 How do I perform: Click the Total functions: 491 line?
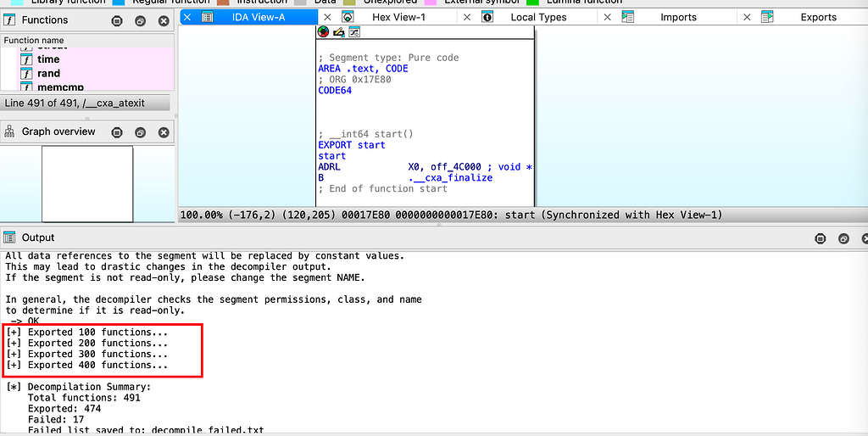[84, 398]
